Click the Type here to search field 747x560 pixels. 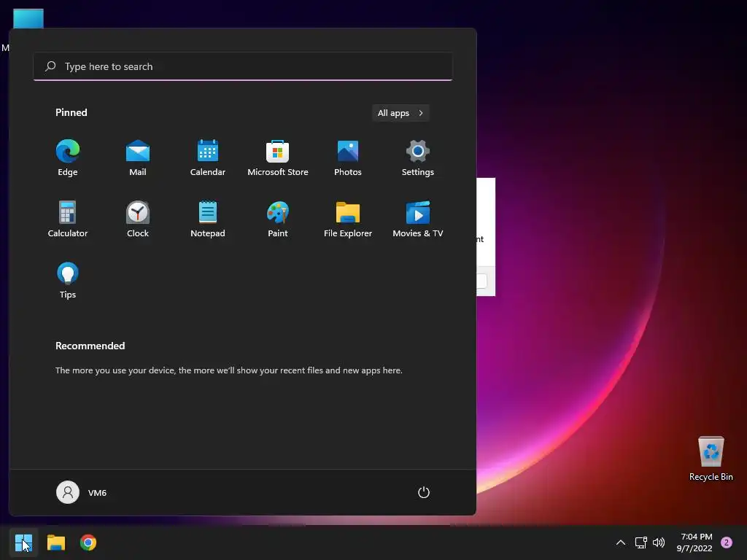coord(243,66)
